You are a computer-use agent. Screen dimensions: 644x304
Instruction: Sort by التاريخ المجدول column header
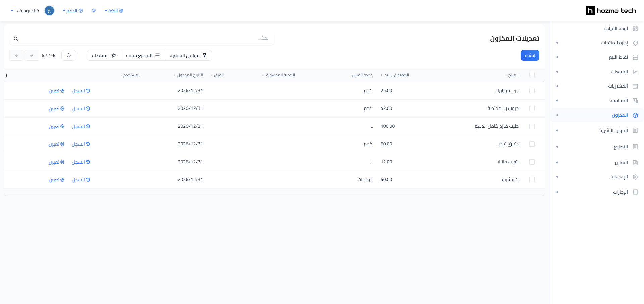[188, 75]
